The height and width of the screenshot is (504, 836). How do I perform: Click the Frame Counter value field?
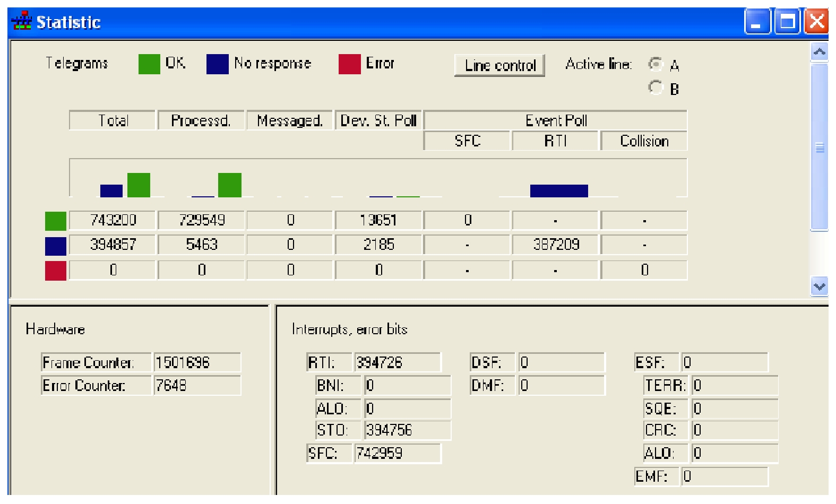197,363
